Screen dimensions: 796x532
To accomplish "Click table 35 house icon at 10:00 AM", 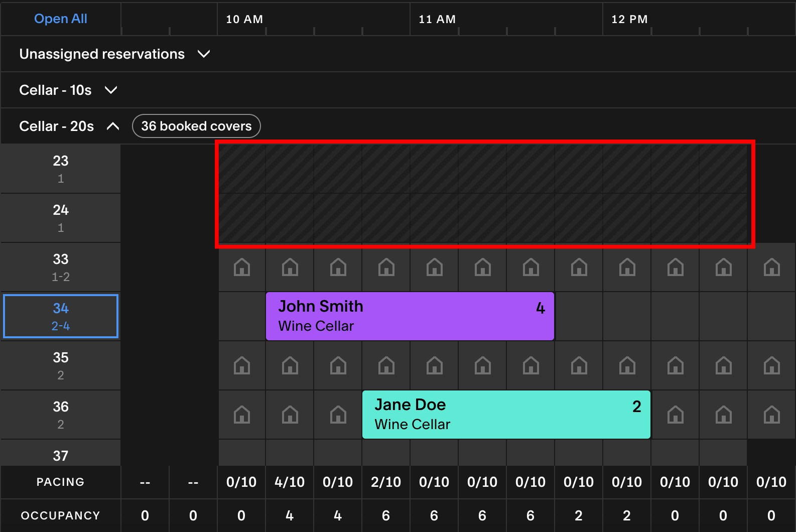I will (x=242, y=365).
